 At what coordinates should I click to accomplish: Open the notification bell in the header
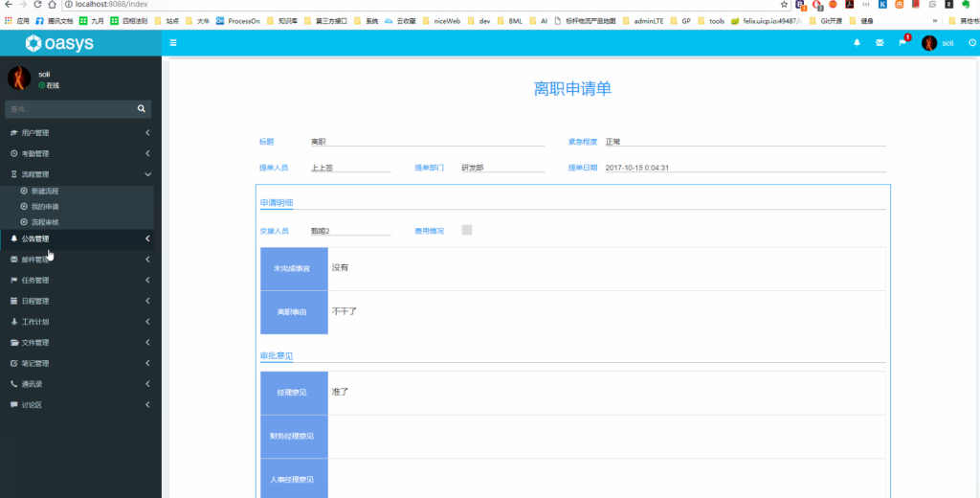[857, 42]
